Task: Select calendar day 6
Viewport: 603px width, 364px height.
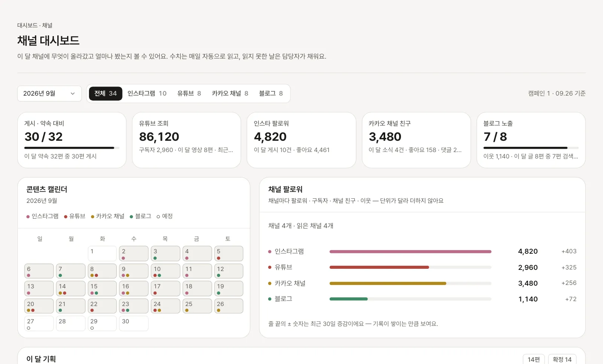Action: point(39,271)
